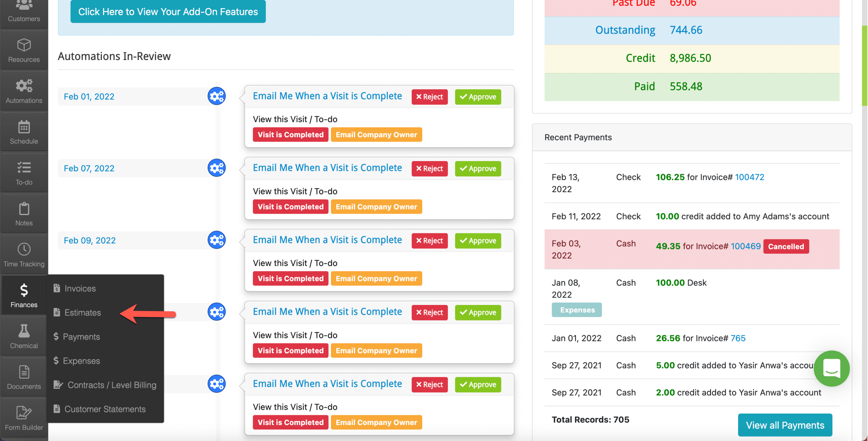Image resolution: width=868 pixels, height=441 pixels.
Task: Approve the Feb 07, 2022 automation
Action: click(x=478, y=169)
